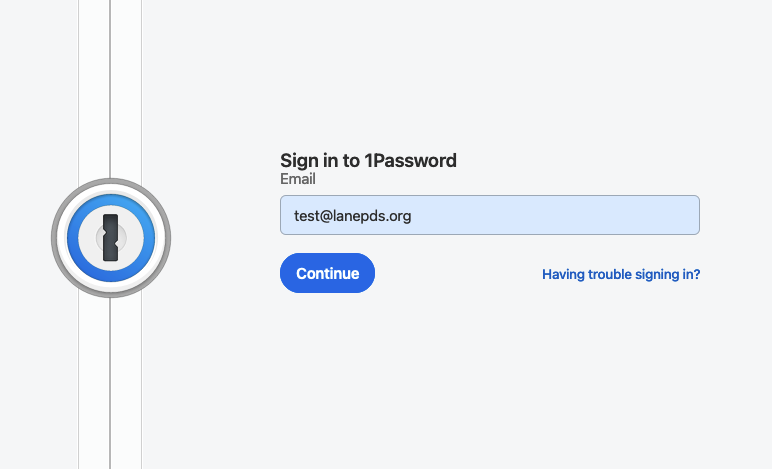Screen dimensions: 772x469
Task: Open the "Having trouble signing in?" link
Action: (620, 274)
